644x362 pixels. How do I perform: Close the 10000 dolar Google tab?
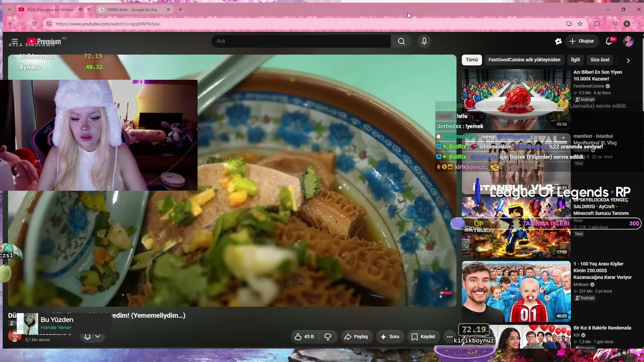click(x=168, y=10)
